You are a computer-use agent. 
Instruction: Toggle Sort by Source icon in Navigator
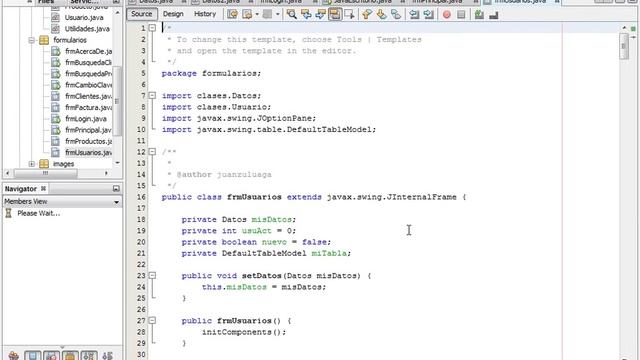[x=107, y=356]
